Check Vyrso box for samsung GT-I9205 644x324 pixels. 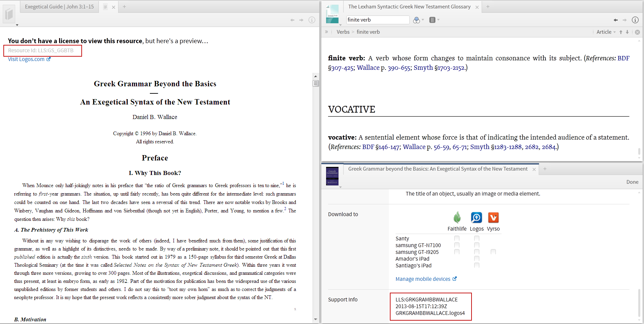[493, 252]
